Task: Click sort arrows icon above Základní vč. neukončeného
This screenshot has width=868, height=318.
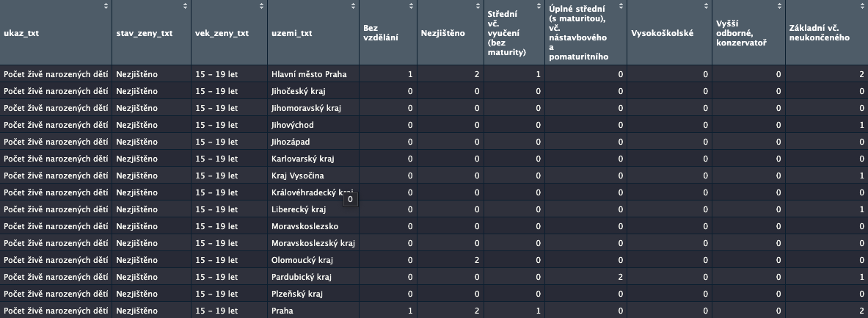Action: pyautogui.click(x=861, y=6)
